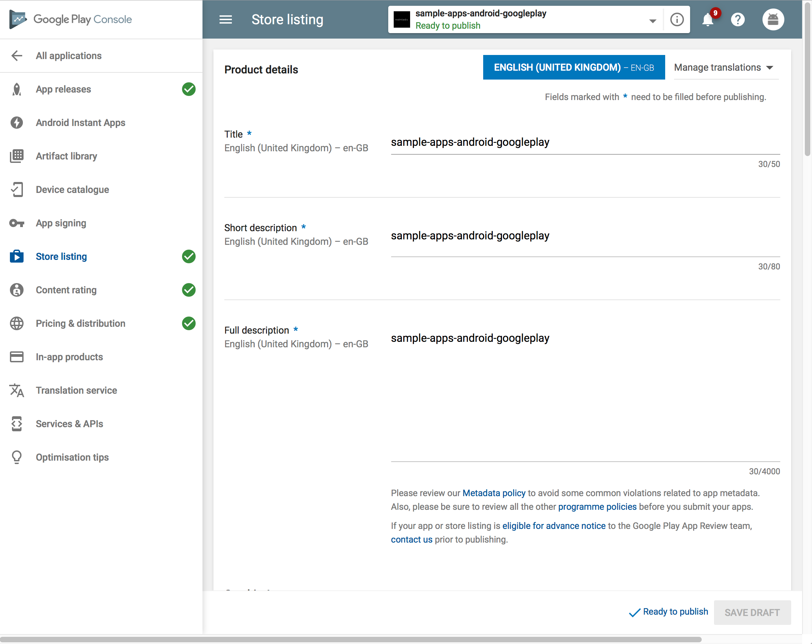
Task: Click Content rating green checkmark
Action: click(189, 290)
